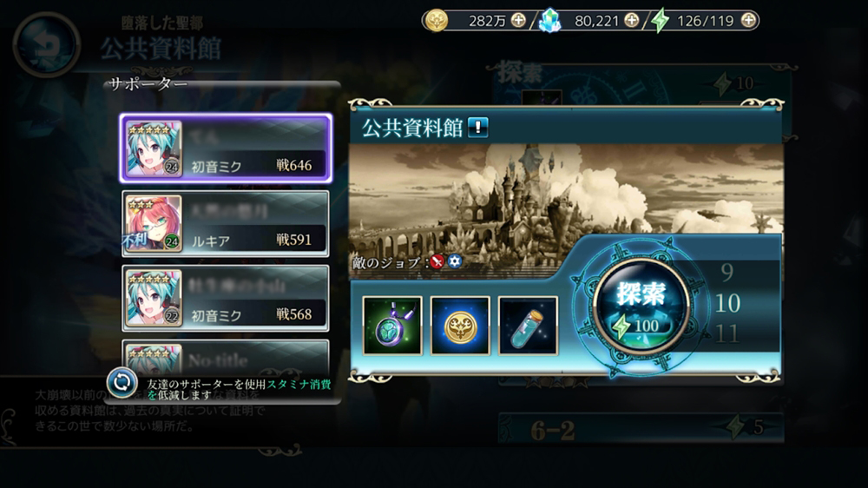The height and width of the screenshot is (488, 868).
Task: Select exploration count 10
Action: [x=727, y=303]
